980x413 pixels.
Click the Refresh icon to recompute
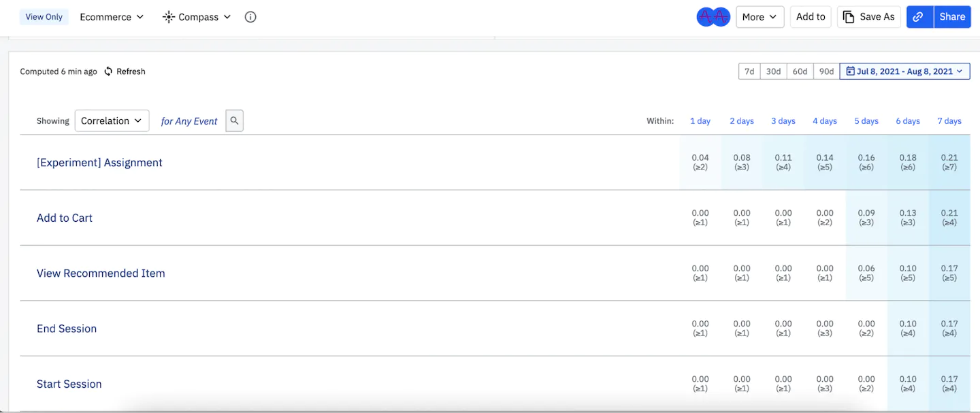tap(108, 71)
